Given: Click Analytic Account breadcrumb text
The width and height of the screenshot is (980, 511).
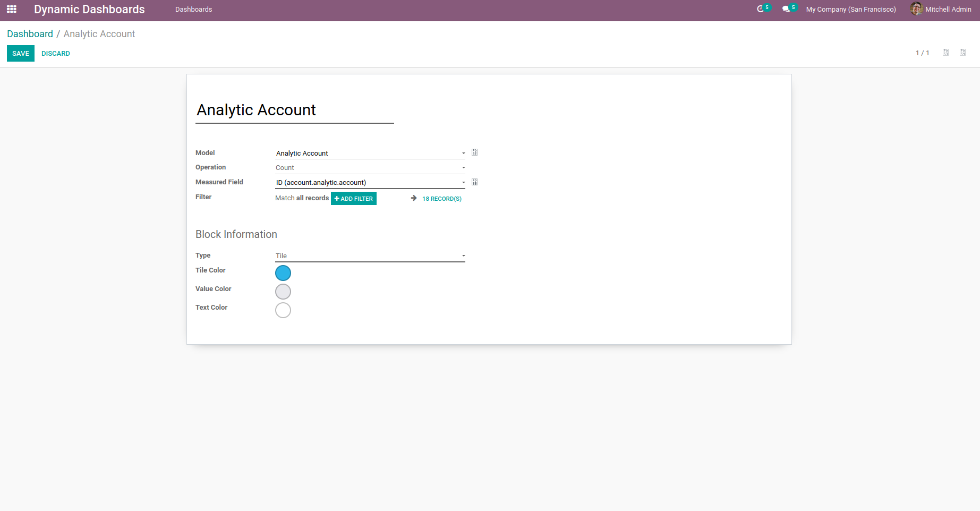Looking at the screenshot, I should tap(99, 34).
